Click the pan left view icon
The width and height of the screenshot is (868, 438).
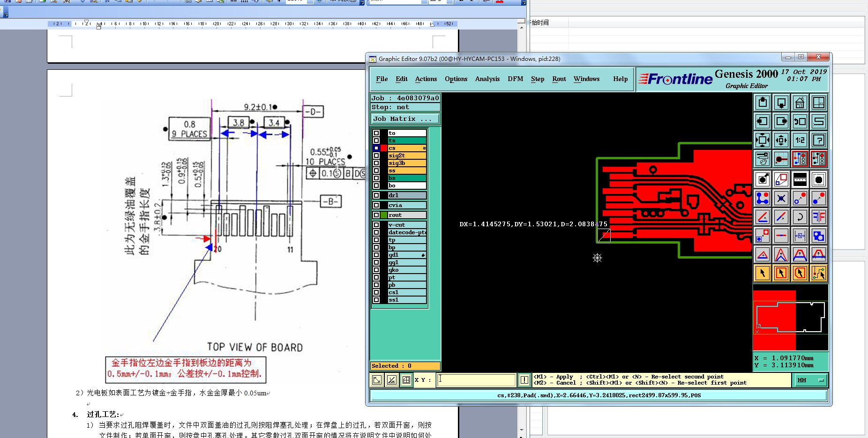(x=763, y=121)
